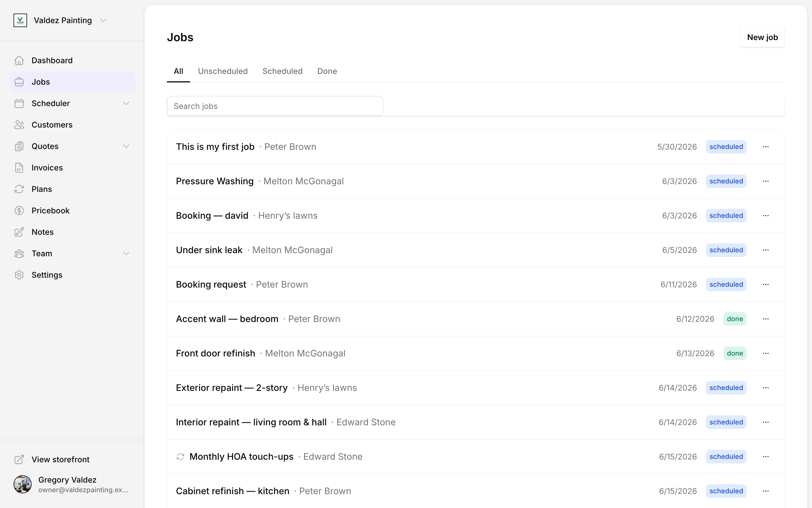Viewport: 812px width, 508px height.
Task: Open the Pressure Washing job
Action: pos(476,181)
